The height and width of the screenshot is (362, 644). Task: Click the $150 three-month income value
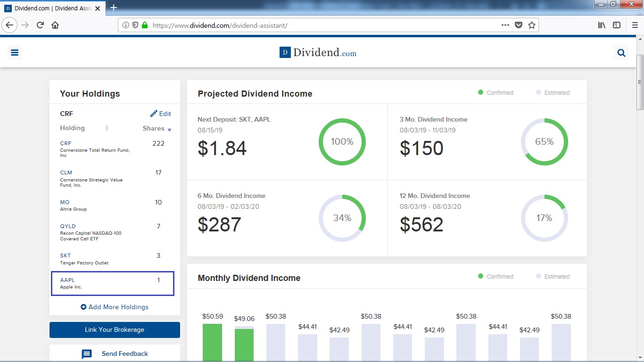click(x=421, y=148)
